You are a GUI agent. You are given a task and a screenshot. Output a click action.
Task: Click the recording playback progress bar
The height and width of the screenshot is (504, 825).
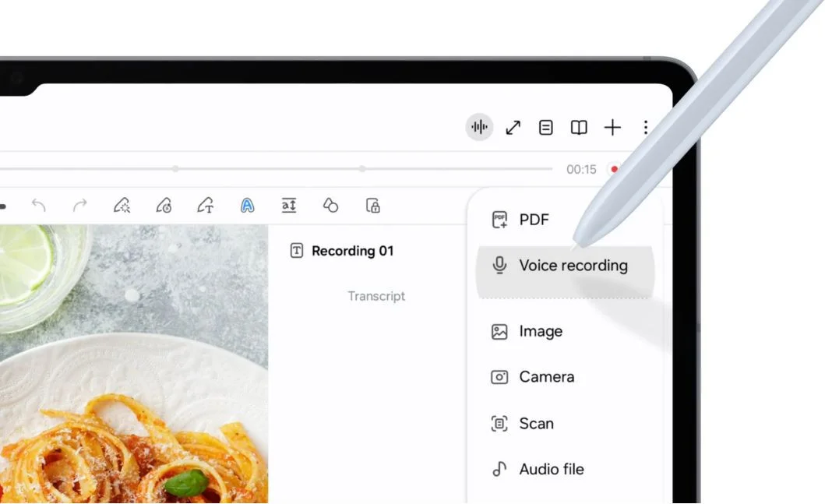click(277, 169)
